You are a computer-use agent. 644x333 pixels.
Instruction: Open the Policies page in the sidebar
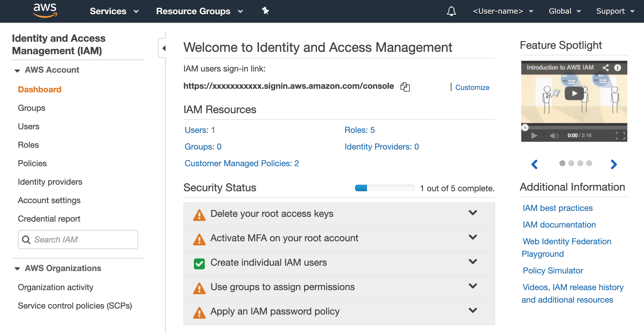coord(32,163)
